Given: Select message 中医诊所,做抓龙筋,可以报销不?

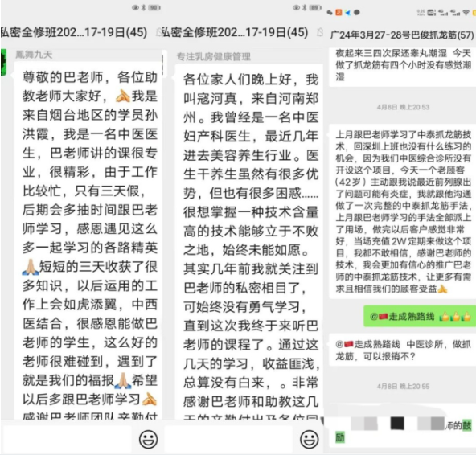Looking at the screenshot, I should (403, 350).
